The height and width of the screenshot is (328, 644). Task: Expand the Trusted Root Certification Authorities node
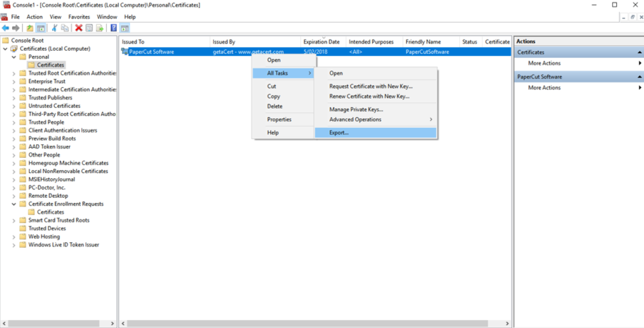click(x=14, y=73)
